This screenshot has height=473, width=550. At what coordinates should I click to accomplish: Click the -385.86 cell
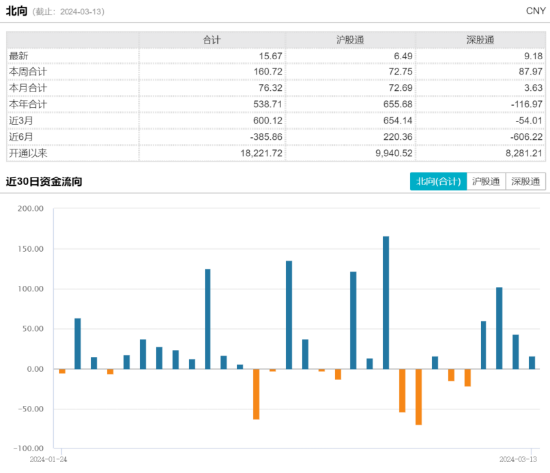tap(266, 137)
